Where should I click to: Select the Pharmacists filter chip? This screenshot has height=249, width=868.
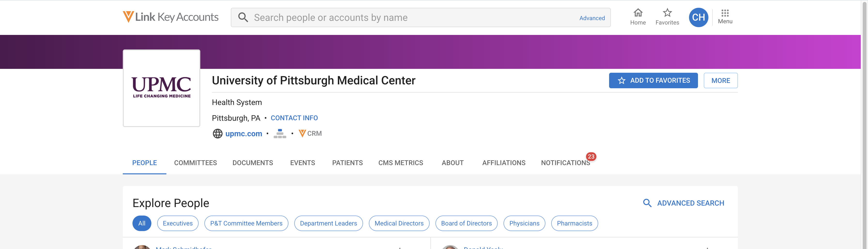574,223
